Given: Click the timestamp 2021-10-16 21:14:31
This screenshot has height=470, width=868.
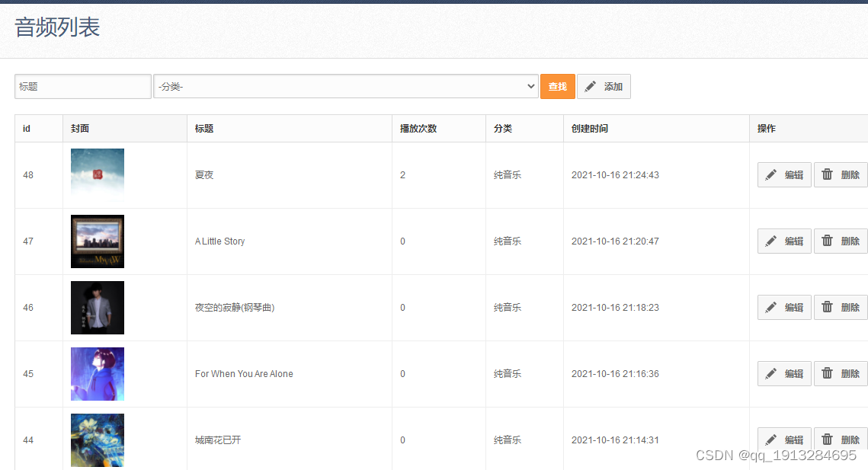Looking at the screenshot, I should point(615,440).
